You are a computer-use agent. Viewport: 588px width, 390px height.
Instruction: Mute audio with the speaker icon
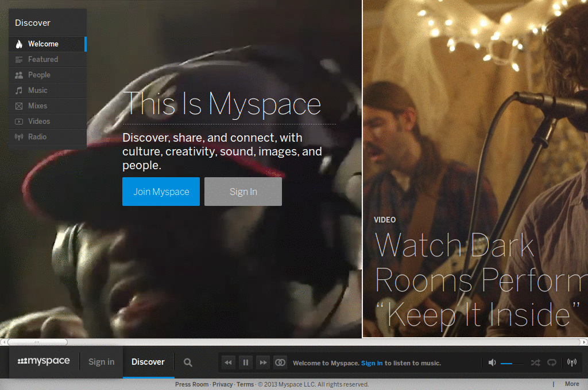(492, 362)
